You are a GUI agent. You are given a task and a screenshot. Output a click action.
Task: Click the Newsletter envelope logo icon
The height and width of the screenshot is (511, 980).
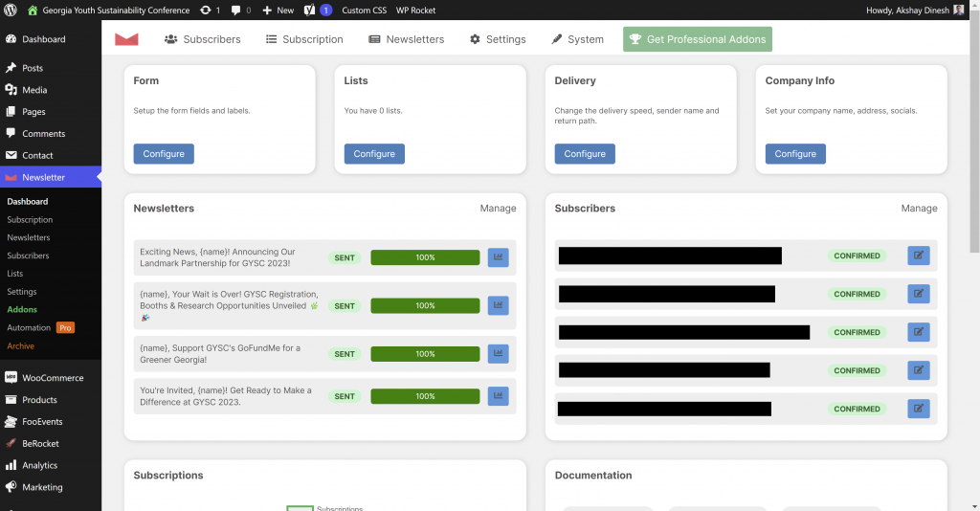(126, 39)
